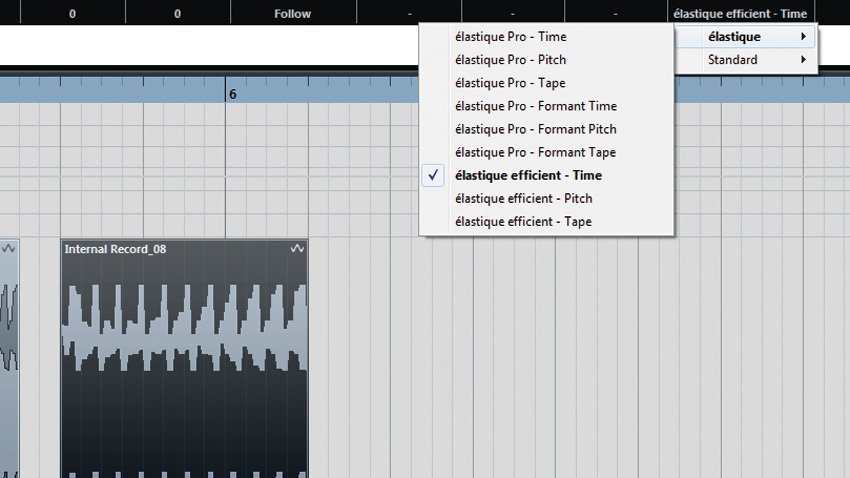
Task: Click the second 0 value field in info line
Action: point(178,14)
